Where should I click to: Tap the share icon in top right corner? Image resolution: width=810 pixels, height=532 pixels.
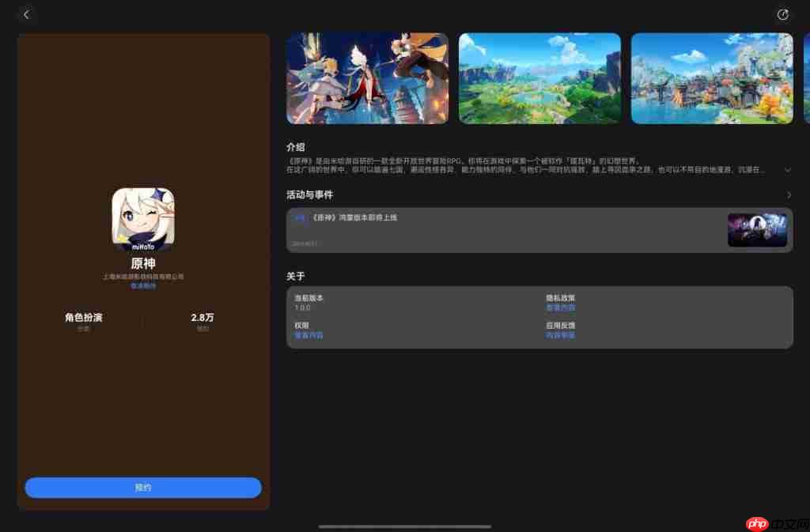pos(782,14)
